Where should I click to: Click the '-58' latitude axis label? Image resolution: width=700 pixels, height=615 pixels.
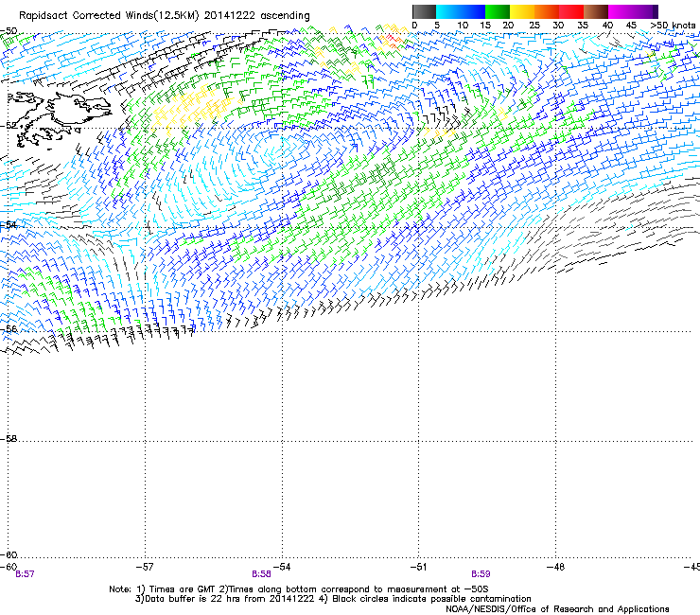click(9, 439)
